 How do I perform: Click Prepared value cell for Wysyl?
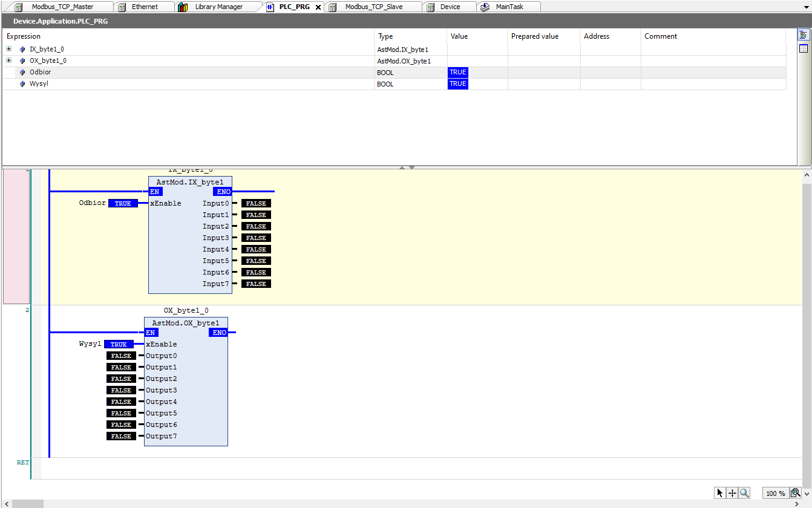[544, 84]
